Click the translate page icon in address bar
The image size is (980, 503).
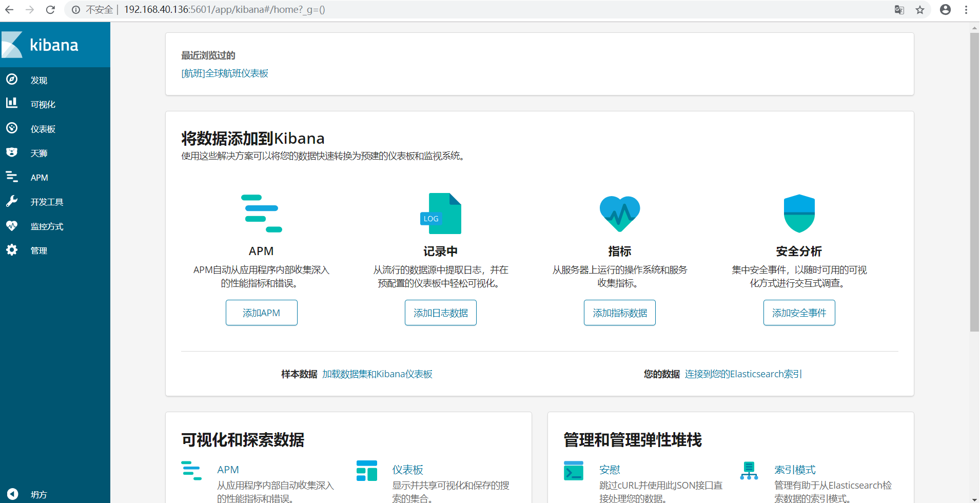coord(899,10)
